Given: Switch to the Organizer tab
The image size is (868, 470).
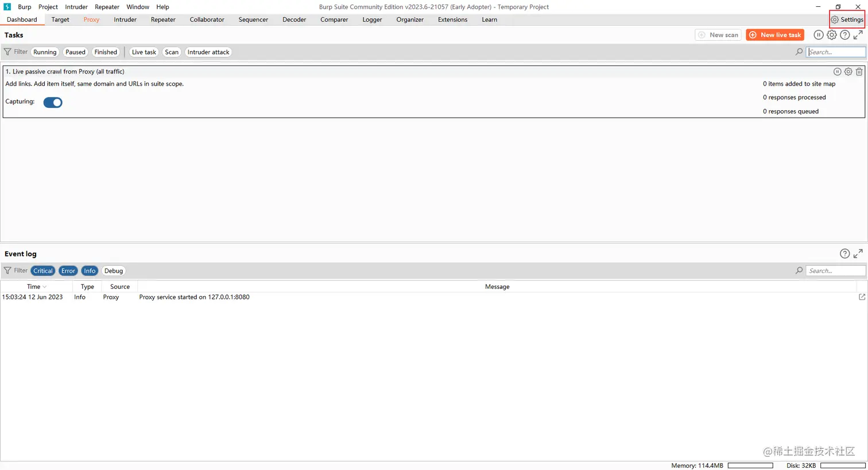Looking at the screenshot, I should 410,20.
